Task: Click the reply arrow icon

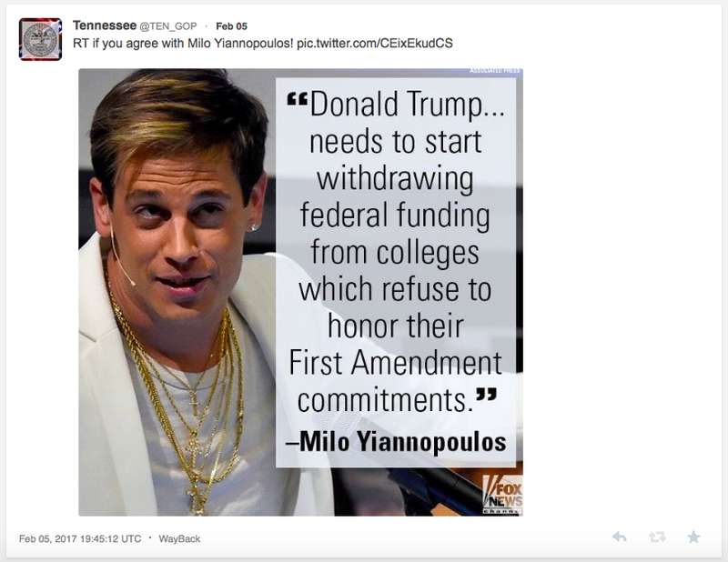Action: [620, 537]
